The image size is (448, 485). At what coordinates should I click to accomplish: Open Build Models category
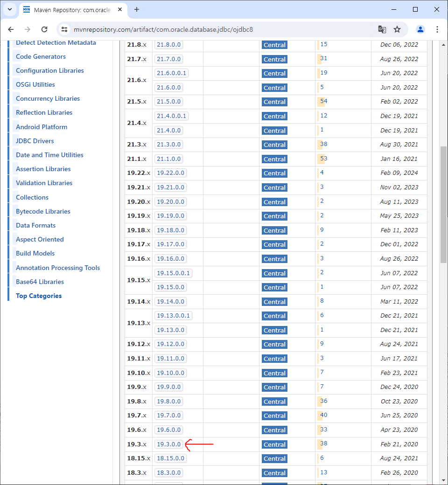35,253
